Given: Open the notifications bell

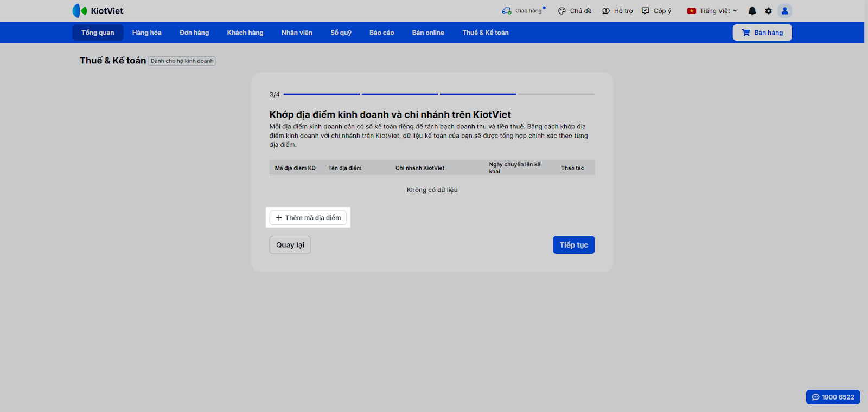Looking at the screenshot, I should click(x=752, y=11).
